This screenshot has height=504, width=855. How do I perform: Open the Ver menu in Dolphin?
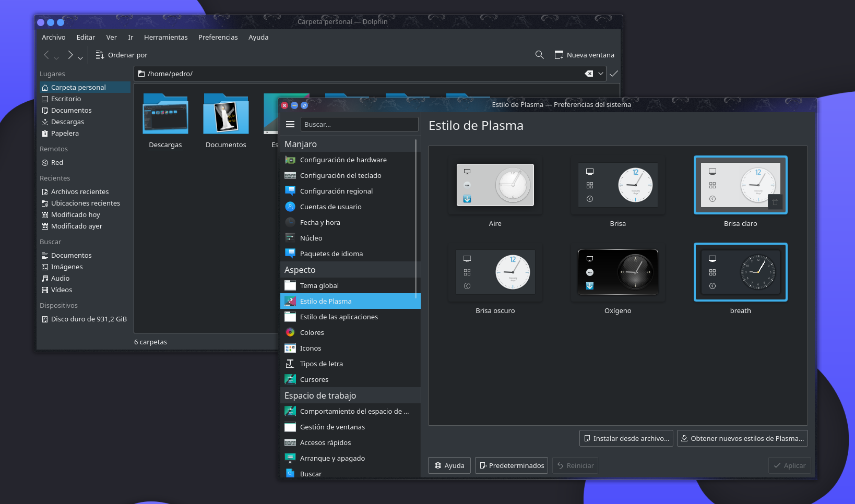pos(112,37)
